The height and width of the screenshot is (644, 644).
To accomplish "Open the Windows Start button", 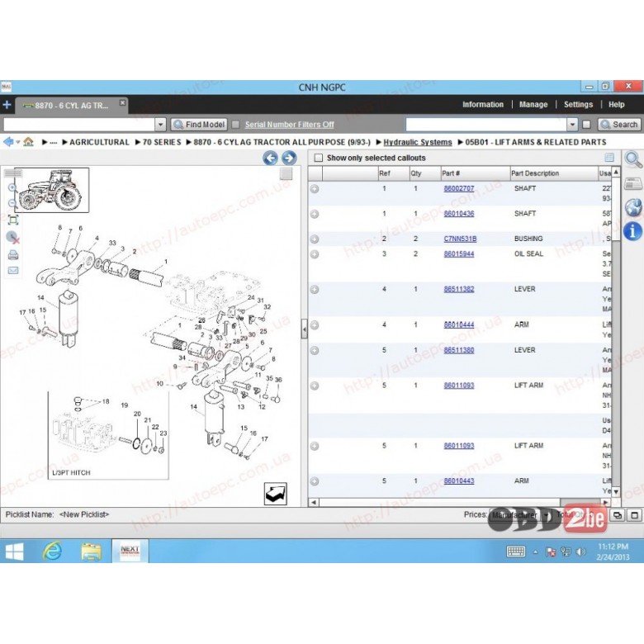I will click(14, 552).
